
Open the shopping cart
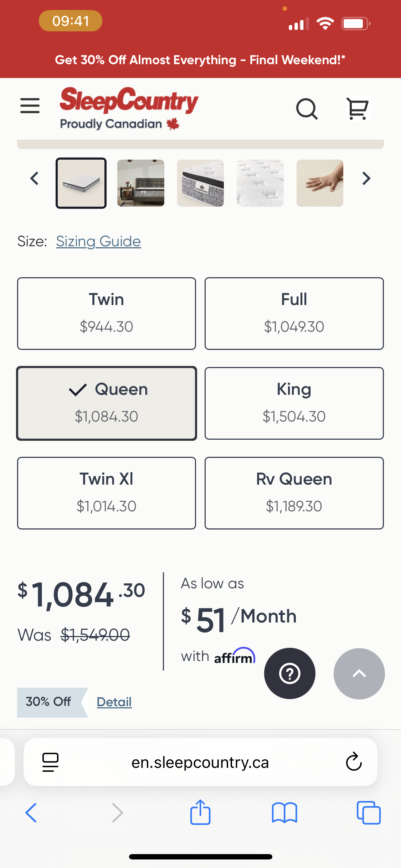point(358,108)
